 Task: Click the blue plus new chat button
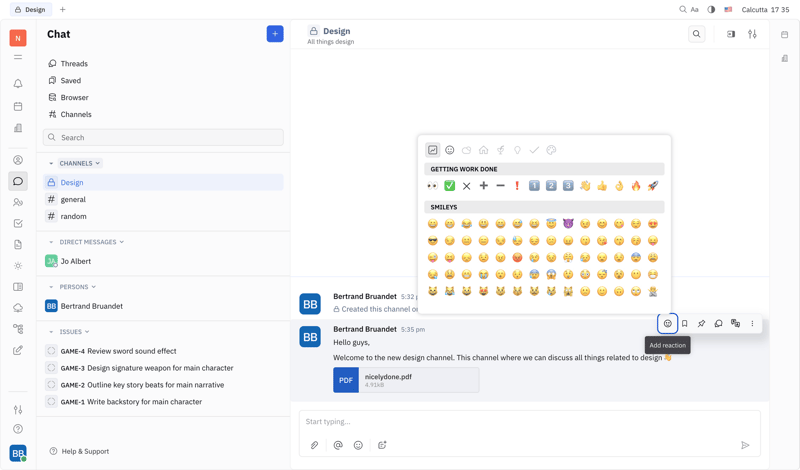coord(275,34)
